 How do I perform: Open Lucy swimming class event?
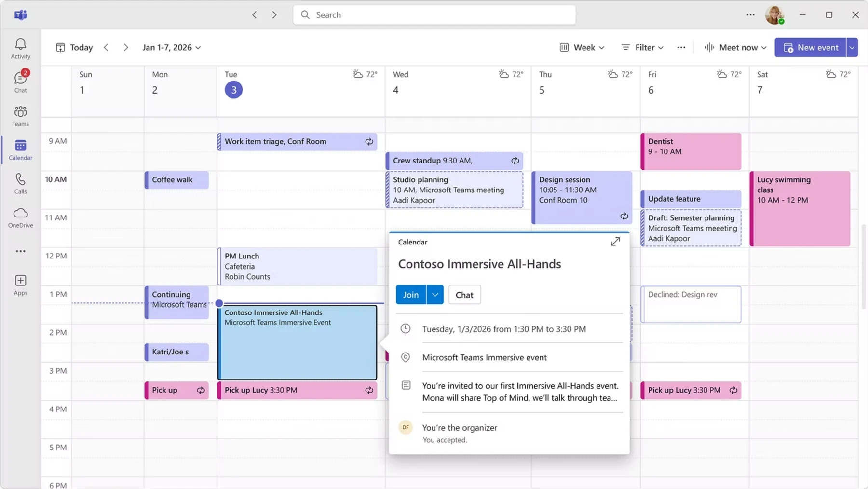[x=800, y=209]
